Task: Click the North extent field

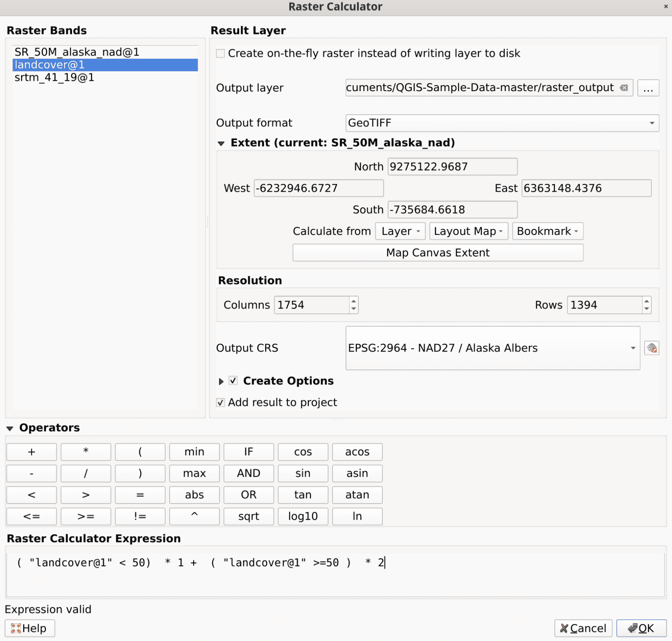Action: [453, 166]
